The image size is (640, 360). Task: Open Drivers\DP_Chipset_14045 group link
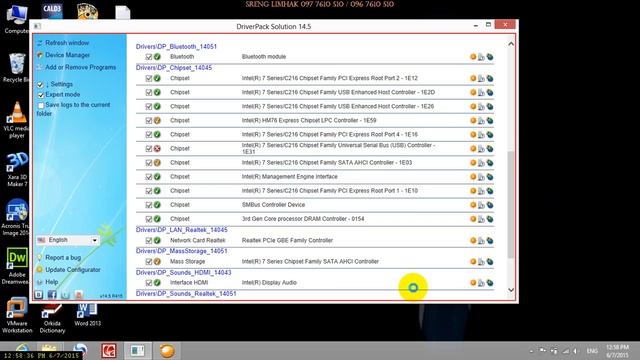pos(174,68)
